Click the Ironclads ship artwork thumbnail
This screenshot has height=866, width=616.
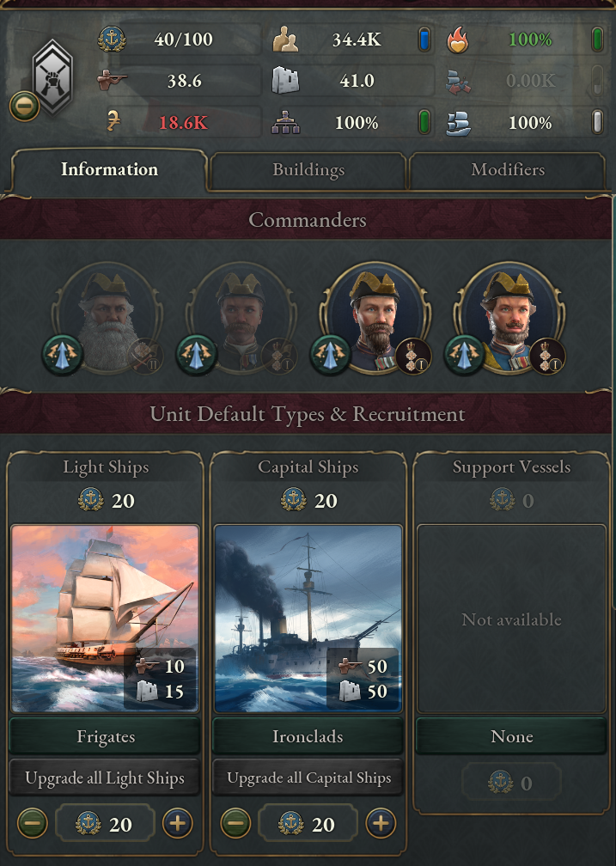point(308,619)
